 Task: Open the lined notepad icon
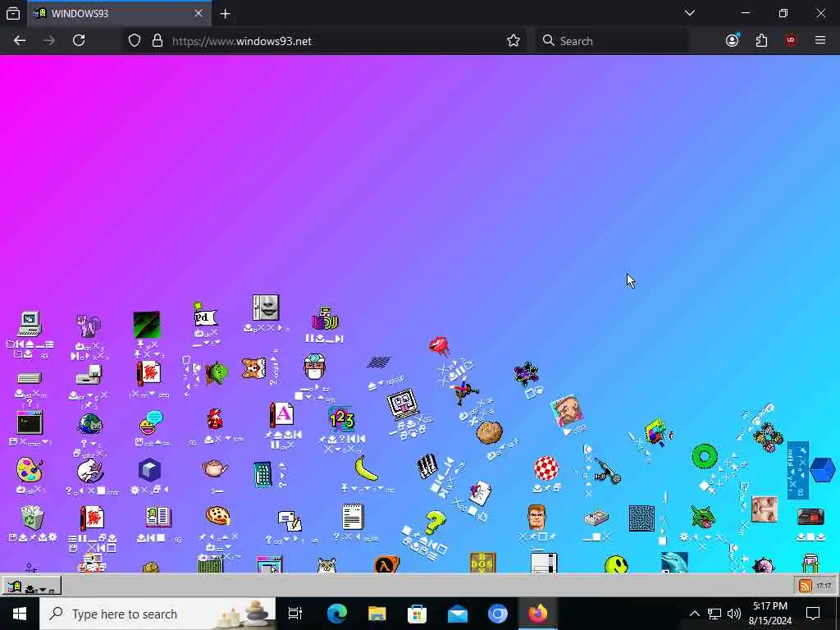[x=353, y=517]
